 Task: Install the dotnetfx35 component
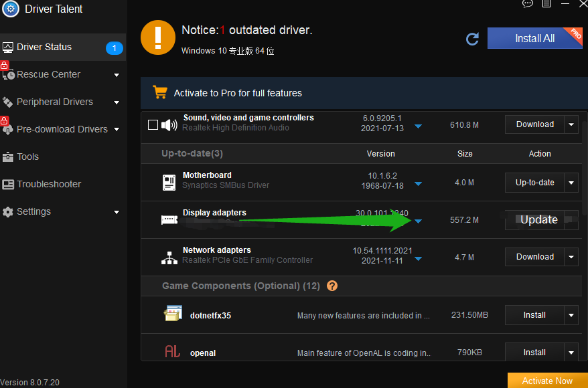(534, 315)
